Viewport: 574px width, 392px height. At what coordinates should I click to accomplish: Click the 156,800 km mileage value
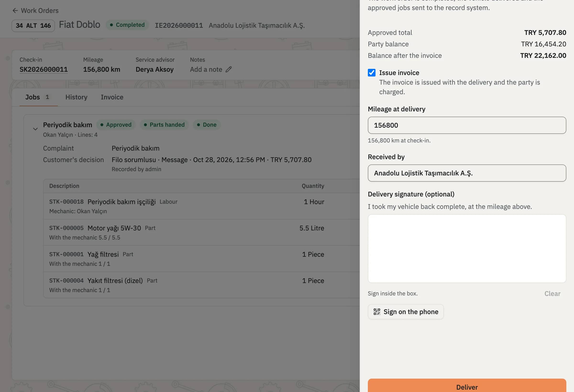101,69
